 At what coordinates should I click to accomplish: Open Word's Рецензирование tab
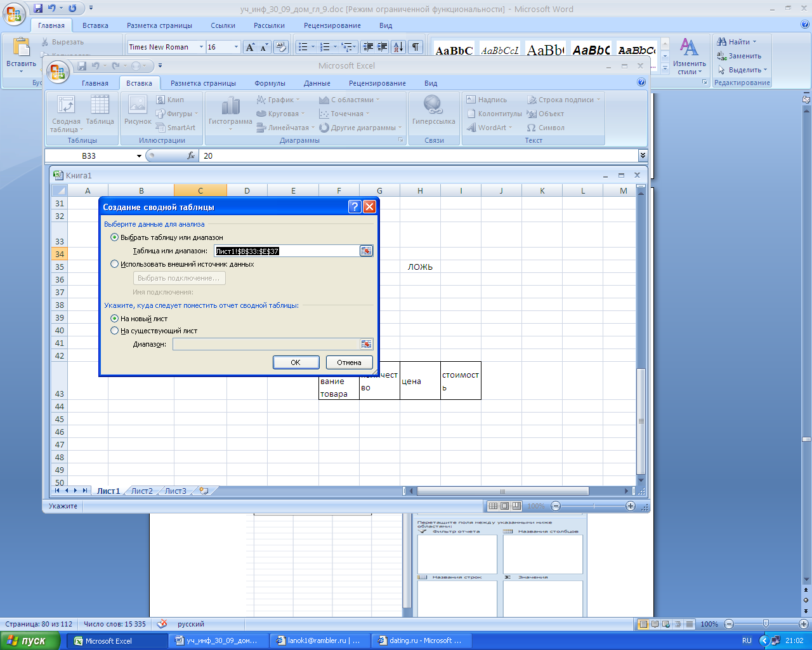coord(332,25)
